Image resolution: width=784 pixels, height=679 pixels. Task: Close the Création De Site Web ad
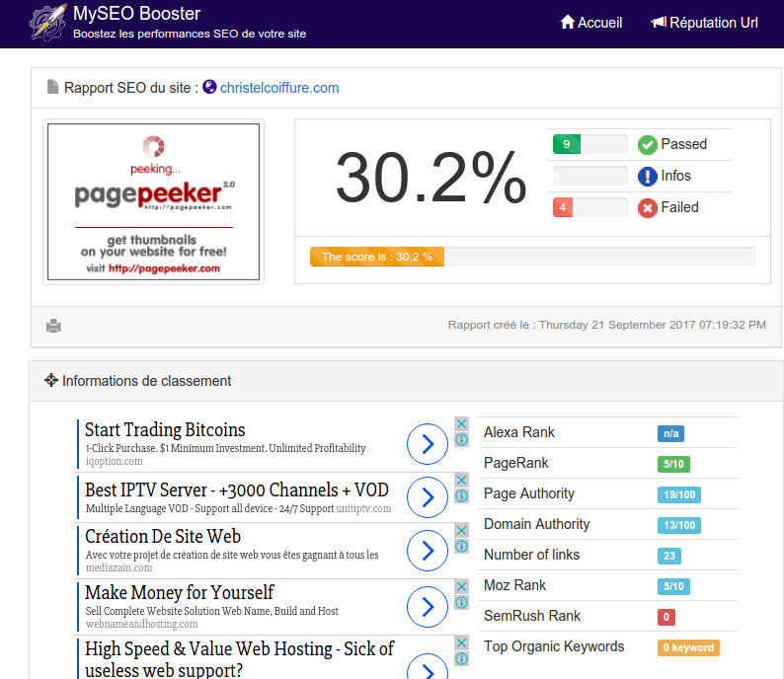coord(461,530)
